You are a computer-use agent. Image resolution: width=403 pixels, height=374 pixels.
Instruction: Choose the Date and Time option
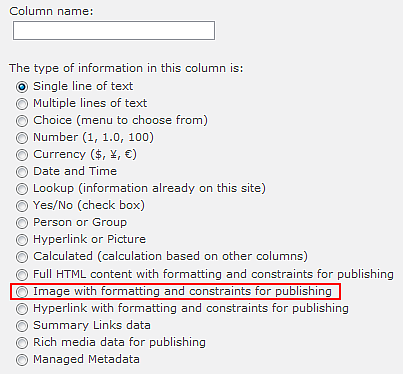22,172
